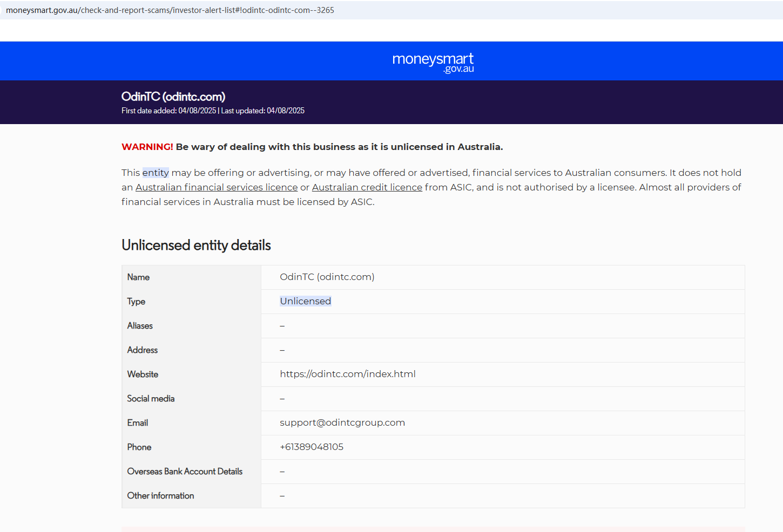Click the Phone row label
The width and height of the screenshot is (783, 532).
point(139,447)
